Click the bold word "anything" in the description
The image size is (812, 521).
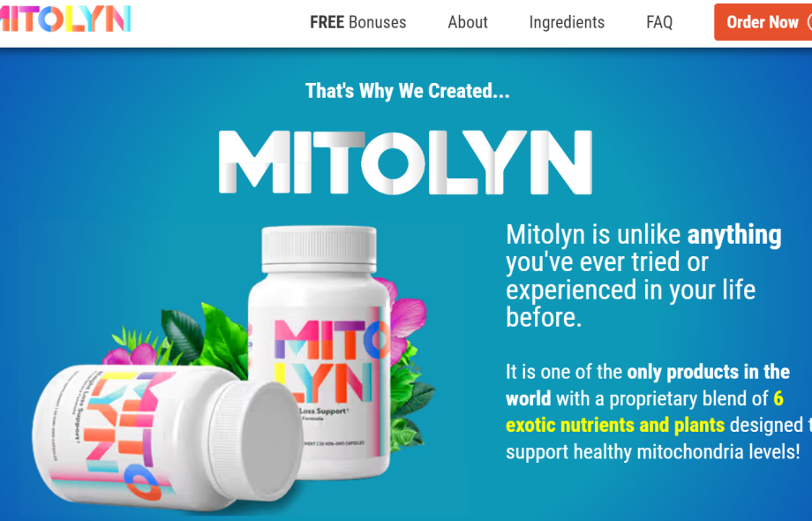[x=733, y=235]
